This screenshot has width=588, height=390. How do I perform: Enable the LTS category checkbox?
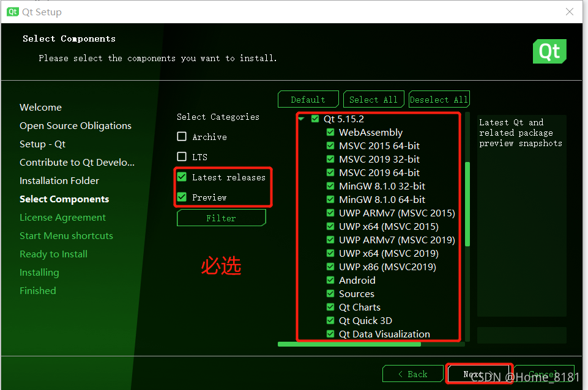click(x=182, y=156)
